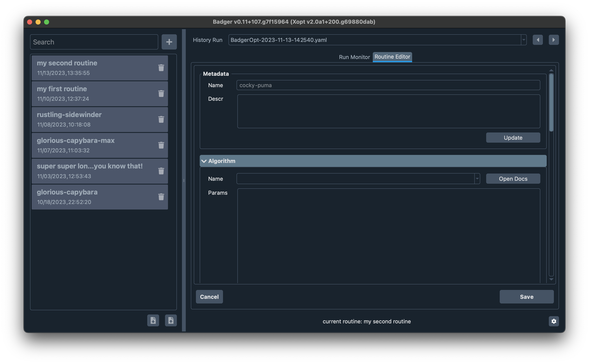This screenshot has width=589, height=364.
Task: Delete the 'my second routine' entry
Action: 161,68
